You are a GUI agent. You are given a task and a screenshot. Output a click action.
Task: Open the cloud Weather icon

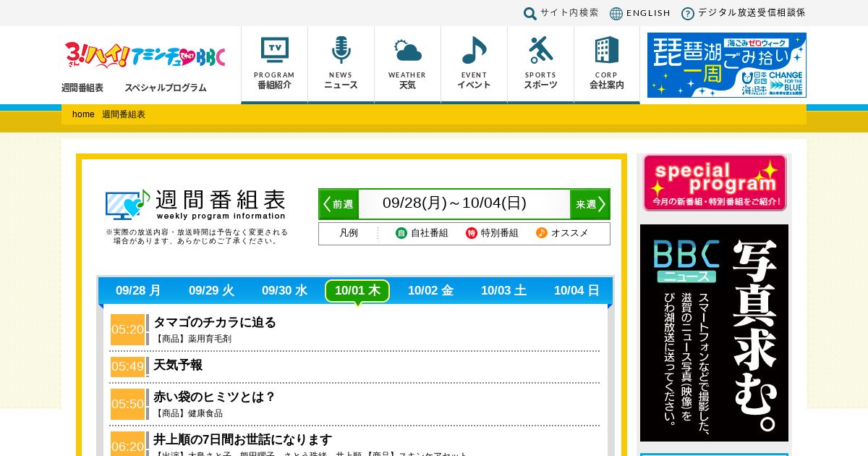408,50
